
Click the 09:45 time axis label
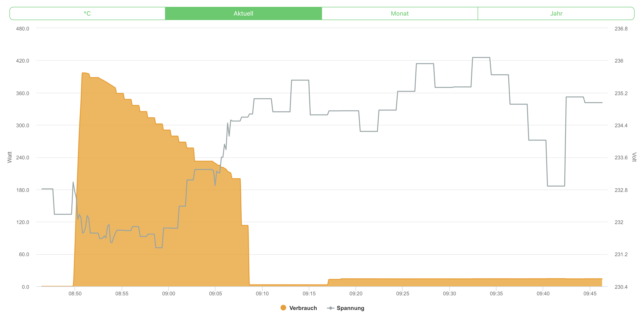[x=590, y=293]
